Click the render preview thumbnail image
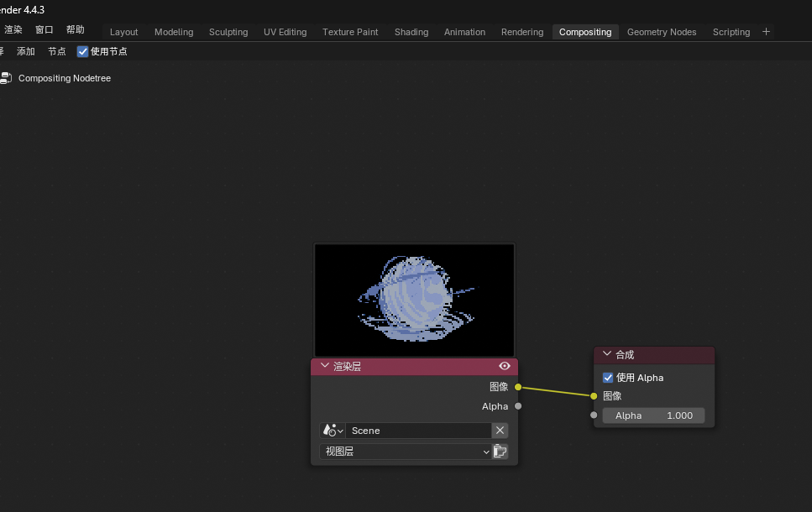Screen dimensions: 812x512 pos(414,300)
